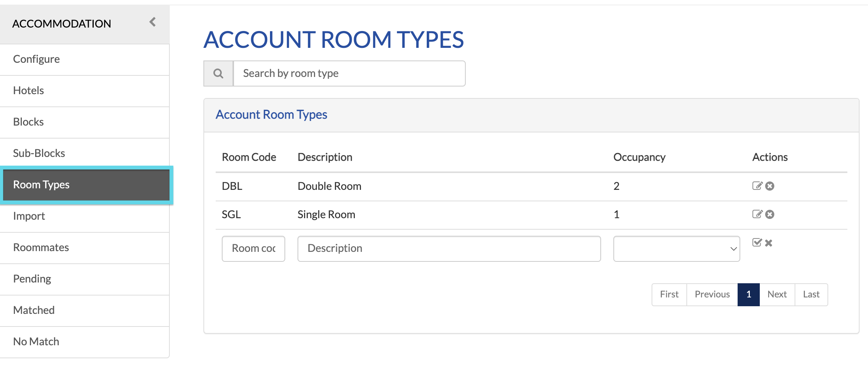
Task: Go to First page
Action: (669, 294)
